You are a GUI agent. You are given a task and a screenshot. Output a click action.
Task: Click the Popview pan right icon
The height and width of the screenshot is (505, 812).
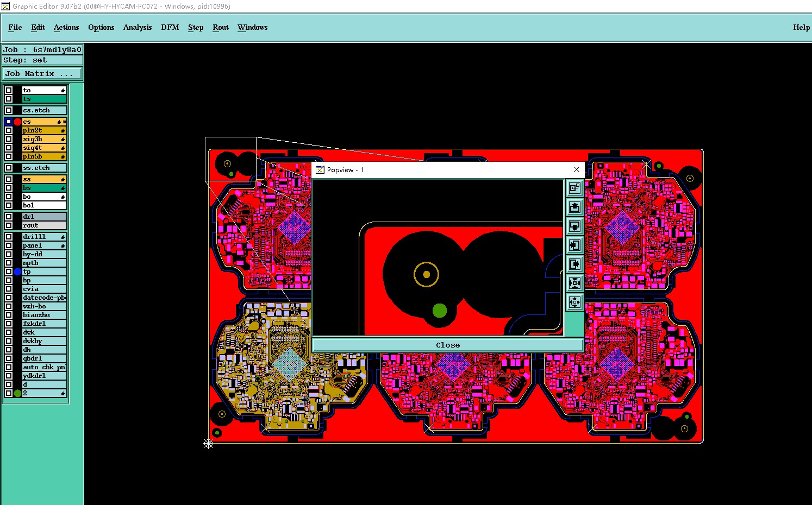coord(574,264)
